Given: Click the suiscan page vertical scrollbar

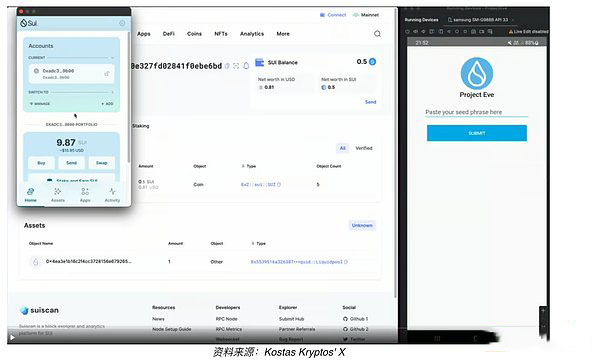Looking at the screenshot, I should tap(396, 153).
